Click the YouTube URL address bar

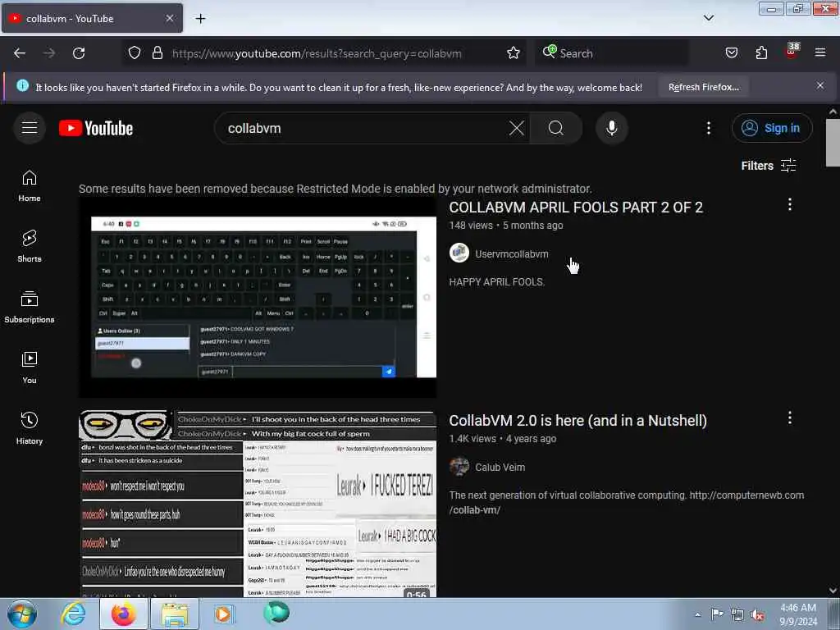coord(317,53)
